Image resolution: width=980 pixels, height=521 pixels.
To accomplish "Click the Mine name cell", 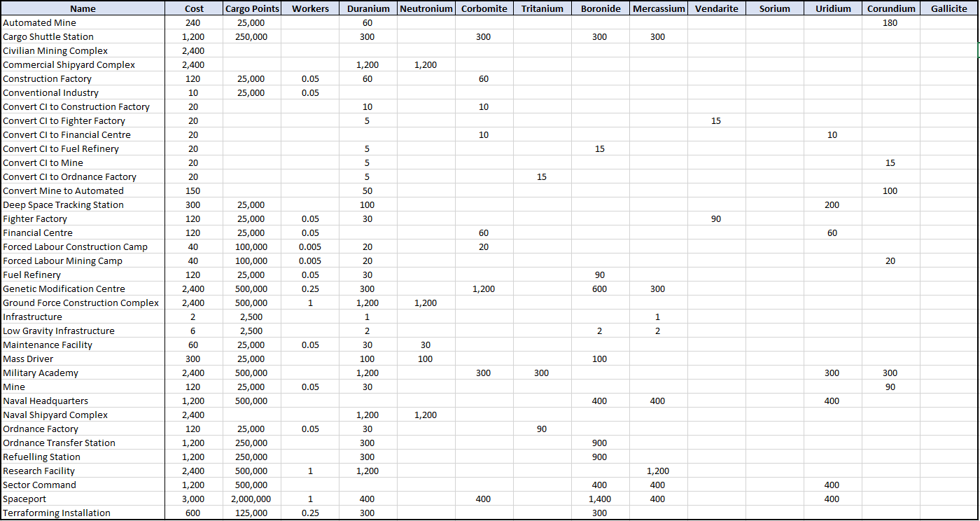I will click(x=83, y=387).
